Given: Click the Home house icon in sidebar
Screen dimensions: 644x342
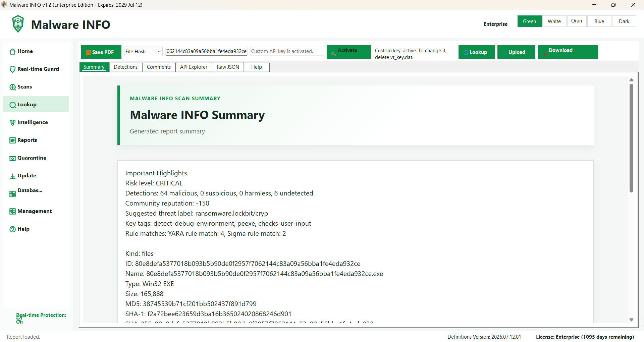Looking at the screenshot, I should tap(12, 51).
